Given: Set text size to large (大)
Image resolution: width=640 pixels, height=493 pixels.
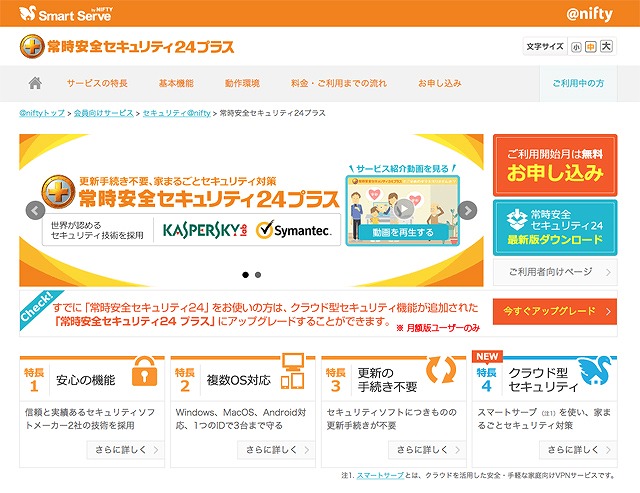Looking at the screenshot, I should tap(606, 46).
